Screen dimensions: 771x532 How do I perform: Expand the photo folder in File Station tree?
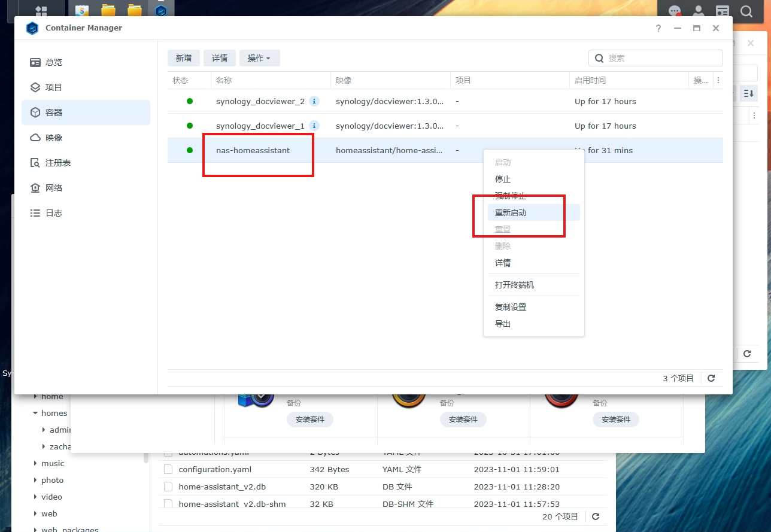(35, 480)
